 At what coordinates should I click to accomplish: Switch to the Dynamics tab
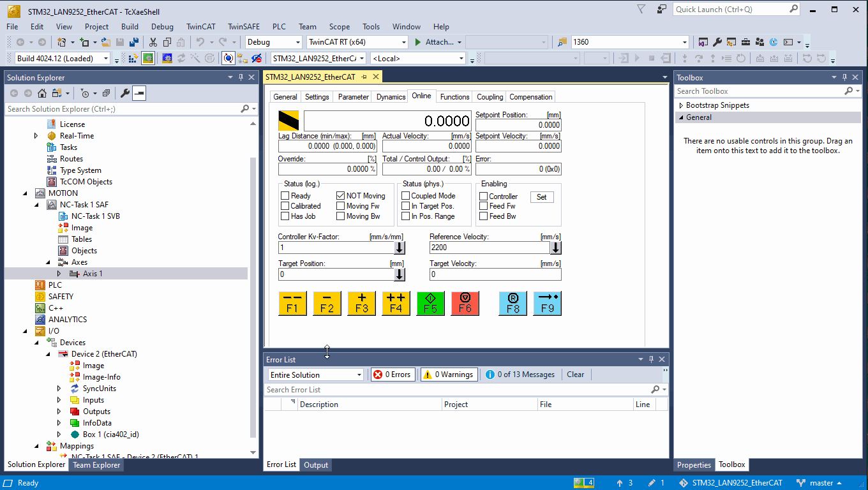(391, 97)
